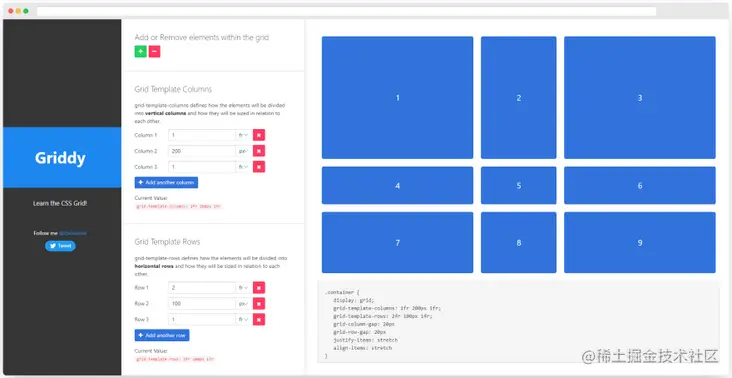Viewport: 732px width, 378px height.
Task: Remove Column 2 using the red X
Action: click(259, 151)
